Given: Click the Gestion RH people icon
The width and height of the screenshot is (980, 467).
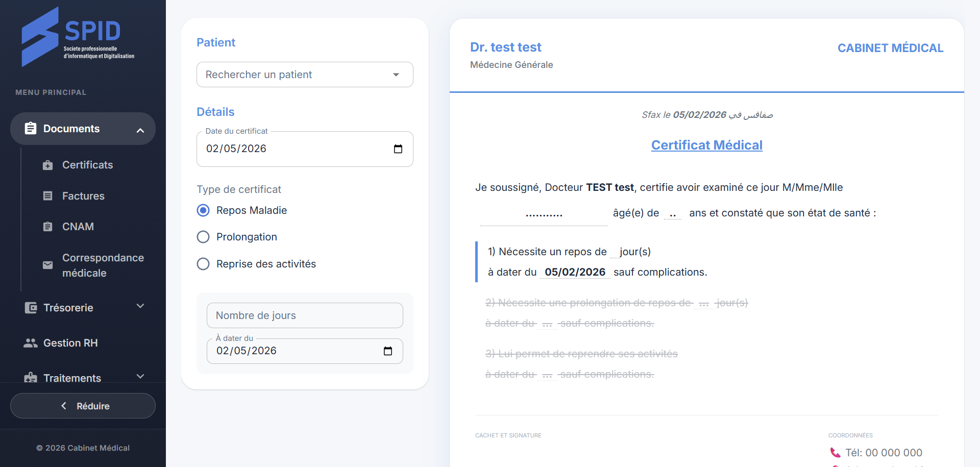Looking at the screenshot, I should pos(31,343).
